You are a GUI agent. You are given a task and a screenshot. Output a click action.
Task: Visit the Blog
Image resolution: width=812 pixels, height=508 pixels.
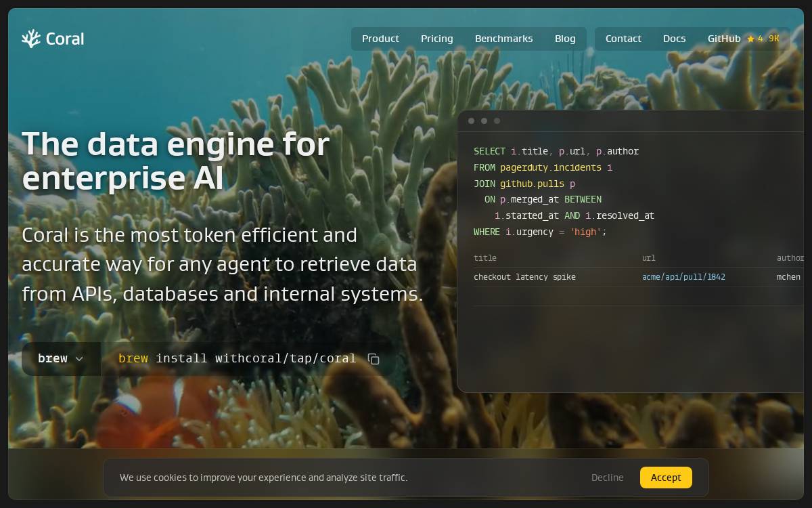click(565, 39)
